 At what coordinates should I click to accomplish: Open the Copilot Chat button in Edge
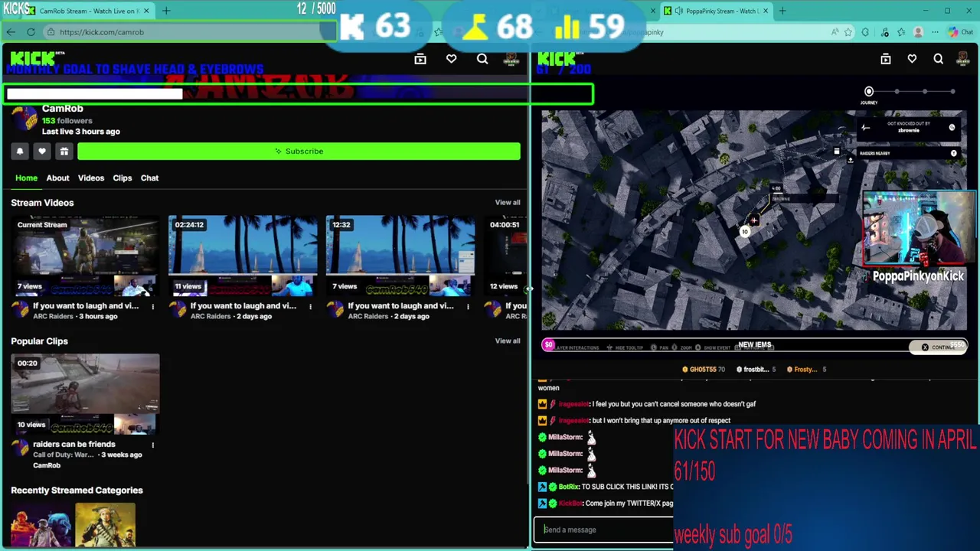960,32
